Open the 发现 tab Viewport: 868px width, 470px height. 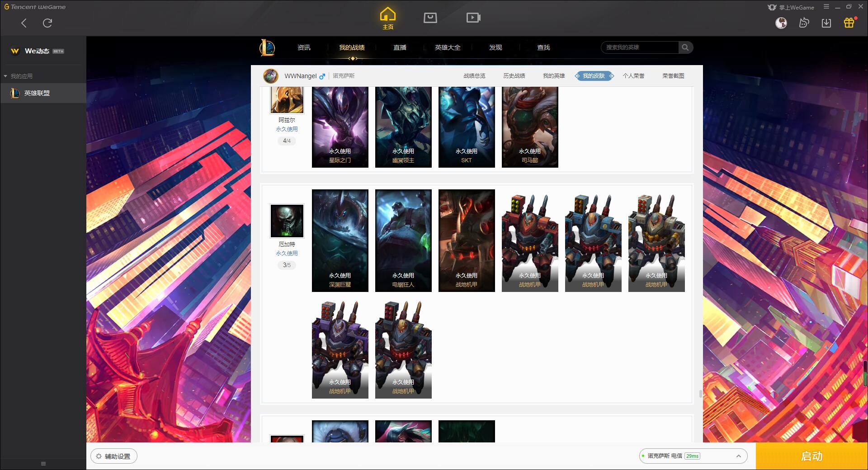click(x=495, y=47)
